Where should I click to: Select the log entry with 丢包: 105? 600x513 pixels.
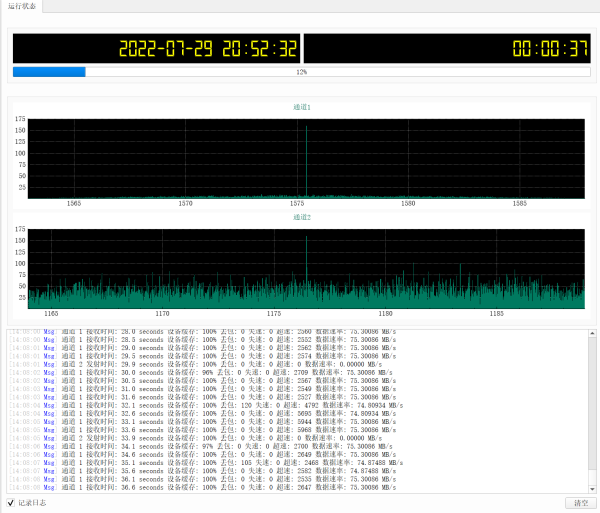pyautogui.click(x=200, y=464)
